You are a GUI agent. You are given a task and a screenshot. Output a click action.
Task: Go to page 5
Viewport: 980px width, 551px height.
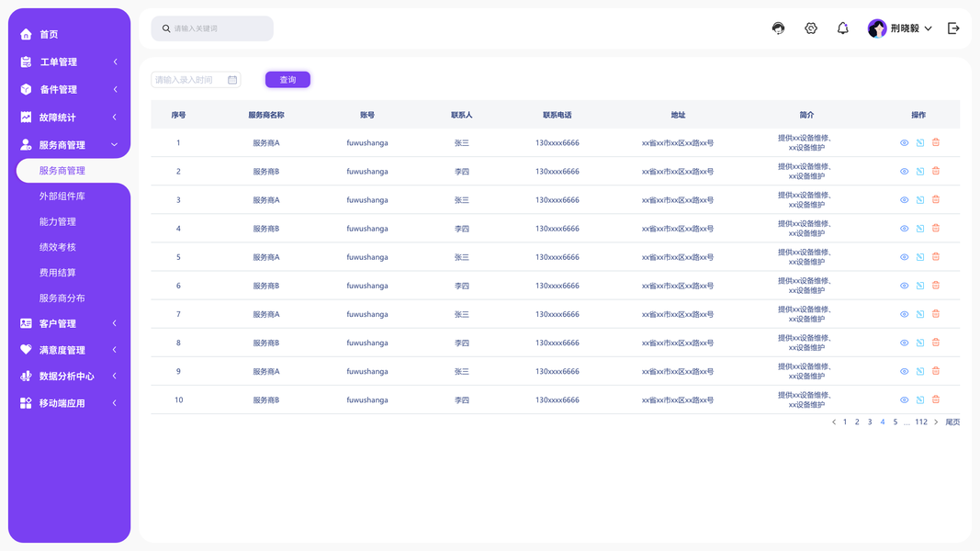click(895, 422)
